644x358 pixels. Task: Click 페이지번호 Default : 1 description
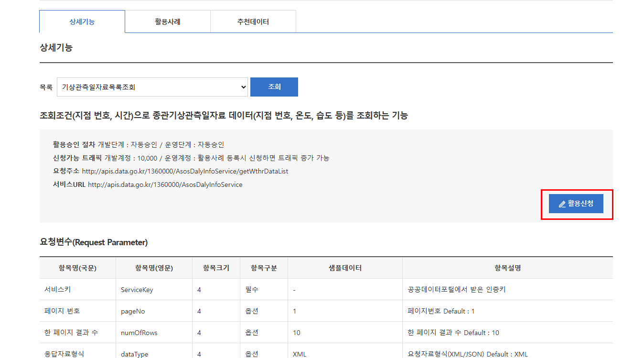click(441, 311)
